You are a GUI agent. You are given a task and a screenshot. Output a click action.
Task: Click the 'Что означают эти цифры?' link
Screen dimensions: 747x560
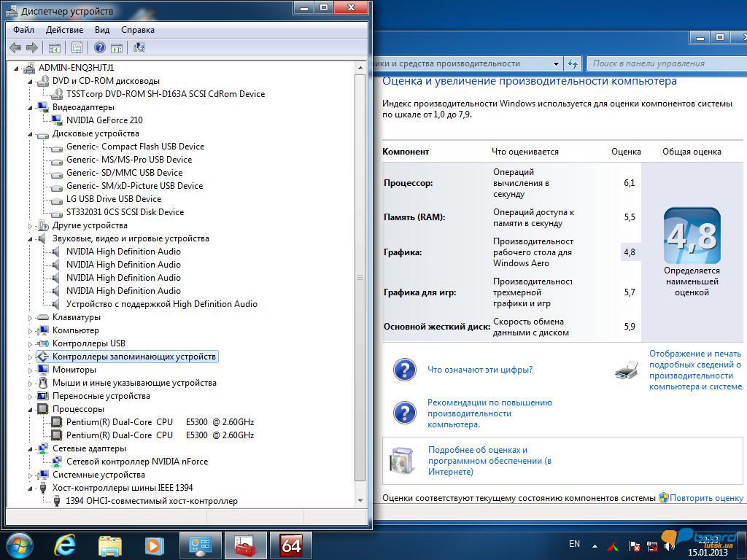[479, 370]
